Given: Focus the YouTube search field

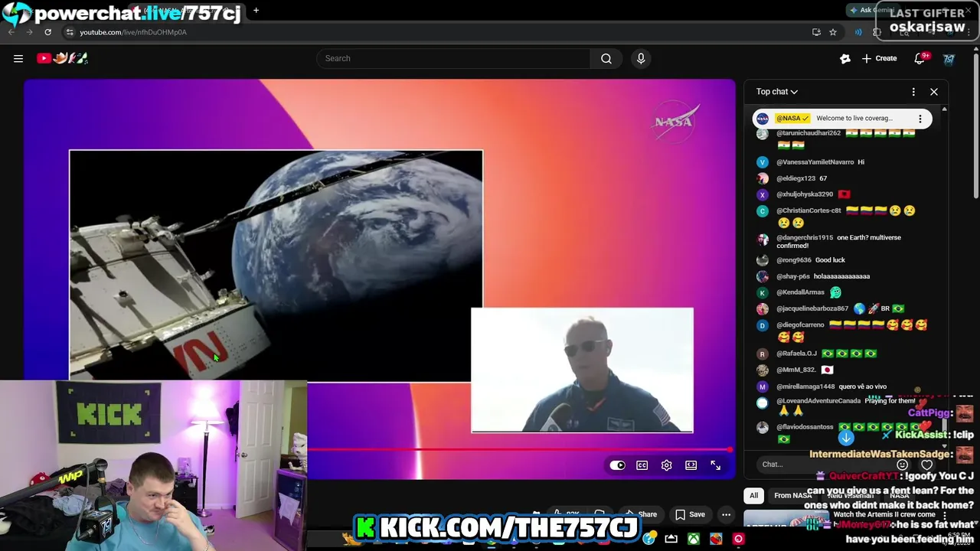Looking at the screenshot, I should coord(453,58).
